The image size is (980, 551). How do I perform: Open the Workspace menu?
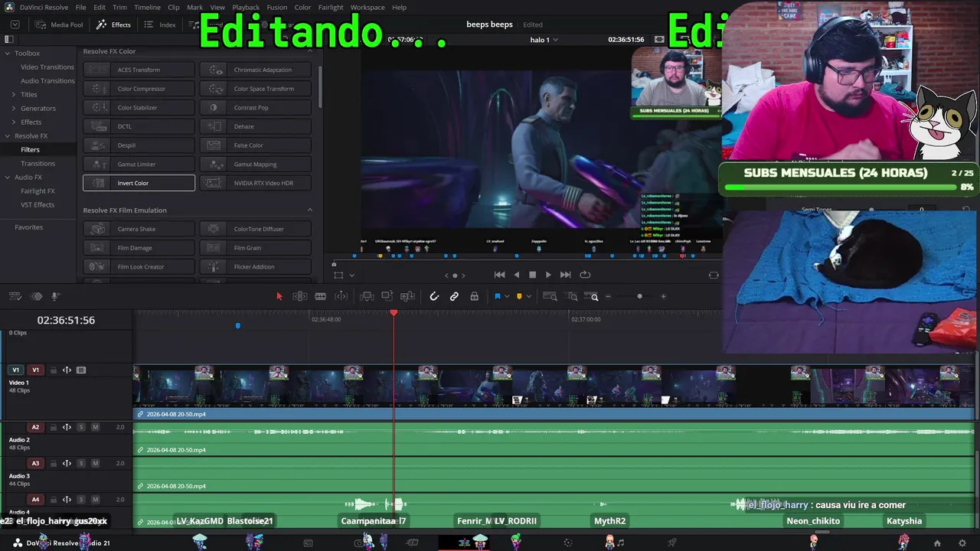coord(367,7)
